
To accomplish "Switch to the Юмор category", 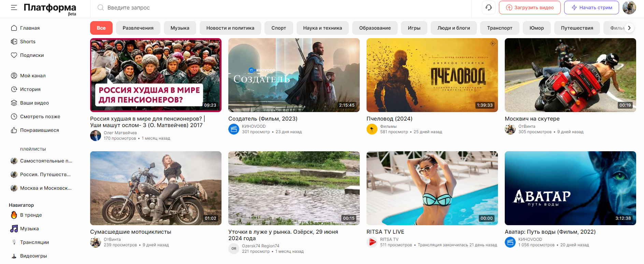I will pos(537,28).
